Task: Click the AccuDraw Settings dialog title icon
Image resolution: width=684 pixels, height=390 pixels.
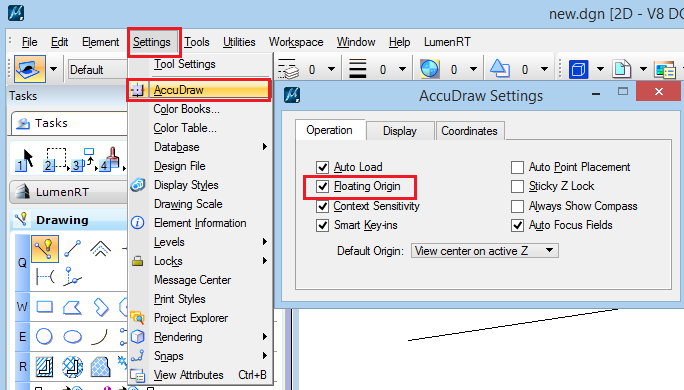Action: click(292, 95)
